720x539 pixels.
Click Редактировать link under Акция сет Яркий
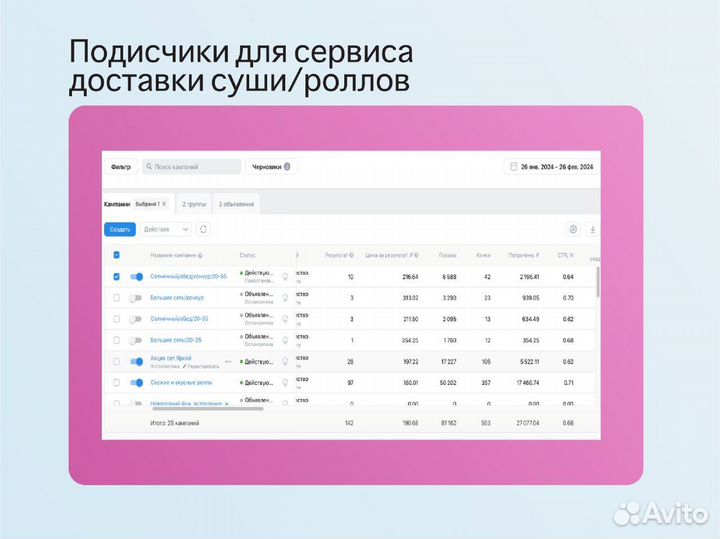pos(201,366)
